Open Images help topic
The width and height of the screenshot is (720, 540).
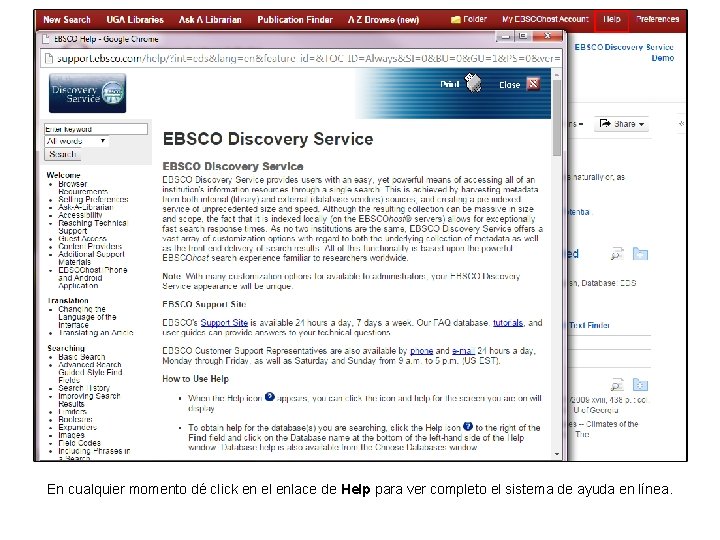click(x=71, y=435)
